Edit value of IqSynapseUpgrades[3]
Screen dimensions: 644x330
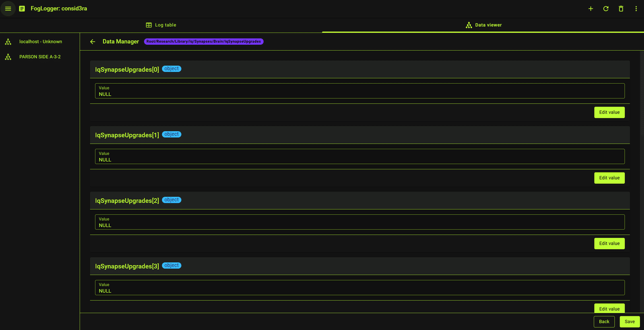tap(609, 308)
